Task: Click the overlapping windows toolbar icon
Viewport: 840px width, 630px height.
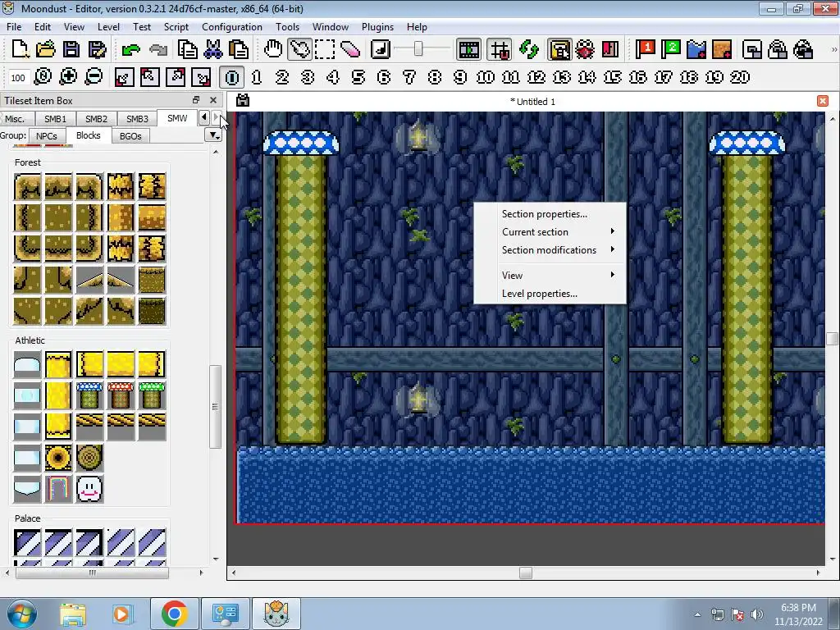Action: (x=753, y=49)
